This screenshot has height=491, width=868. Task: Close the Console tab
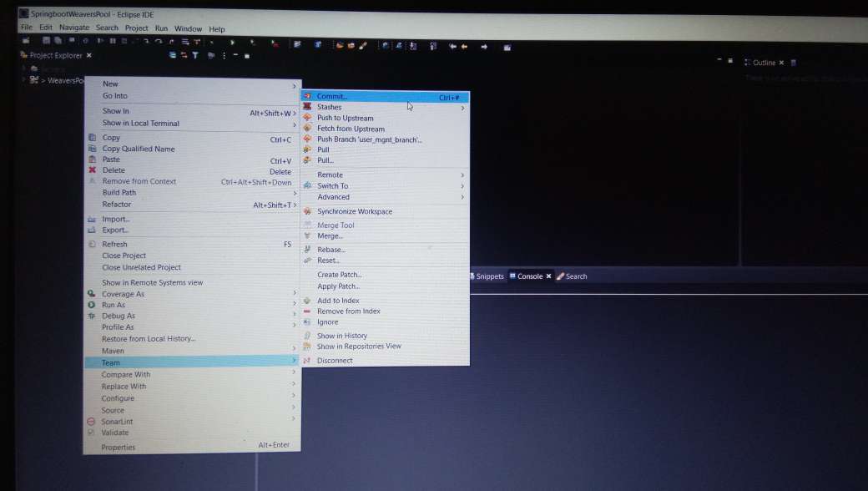pyautogui.click(x=548, y=276)
